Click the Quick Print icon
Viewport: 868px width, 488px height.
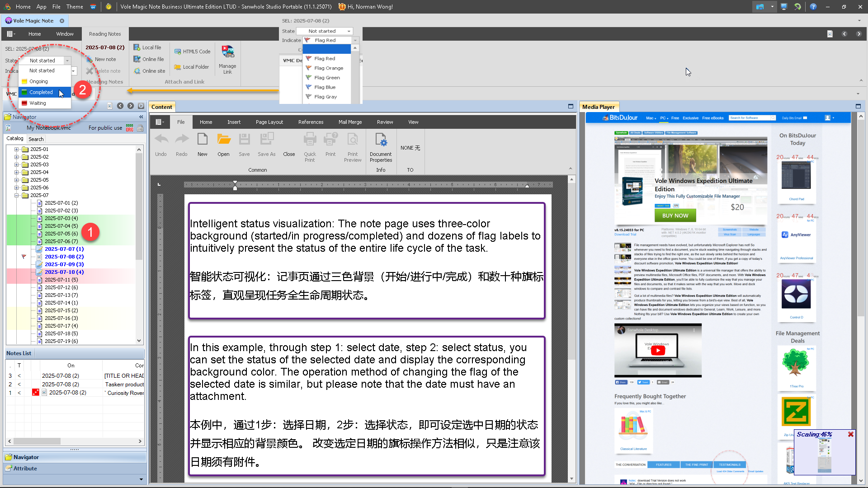coord(310,140)
